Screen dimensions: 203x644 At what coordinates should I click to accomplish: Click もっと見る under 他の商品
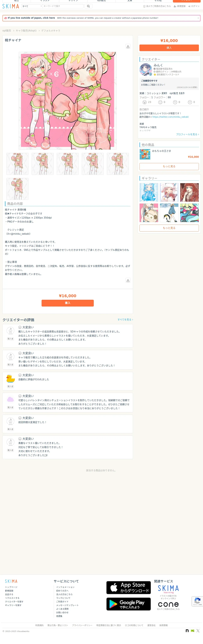[x=169, y=166]
